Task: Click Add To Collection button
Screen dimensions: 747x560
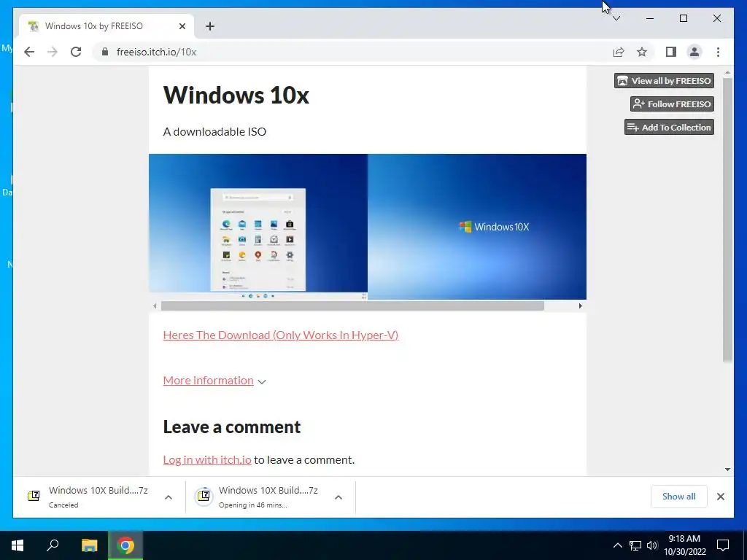Action: point(670,127)
